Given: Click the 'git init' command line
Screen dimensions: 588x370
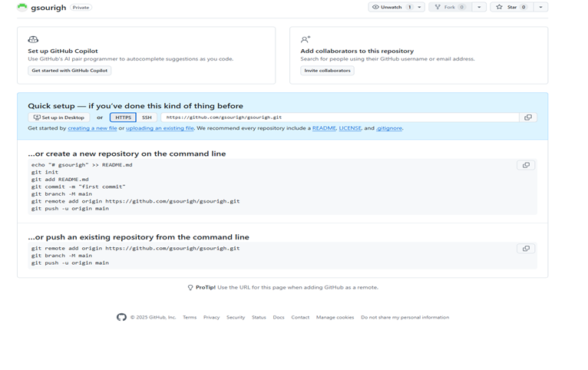Looking at the screenshot, I should point(45,172).
